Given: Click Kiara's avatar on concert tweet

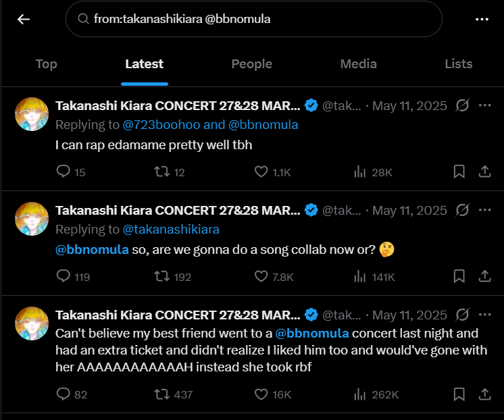Looking at the screenshot, I should click(x=32, y=322).
